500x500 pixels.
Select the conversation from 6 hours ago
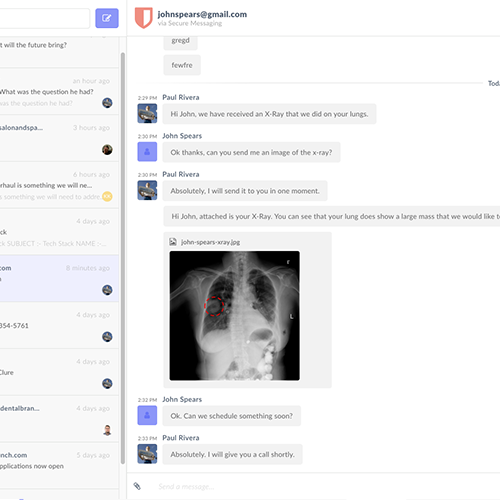click(59, 185)
